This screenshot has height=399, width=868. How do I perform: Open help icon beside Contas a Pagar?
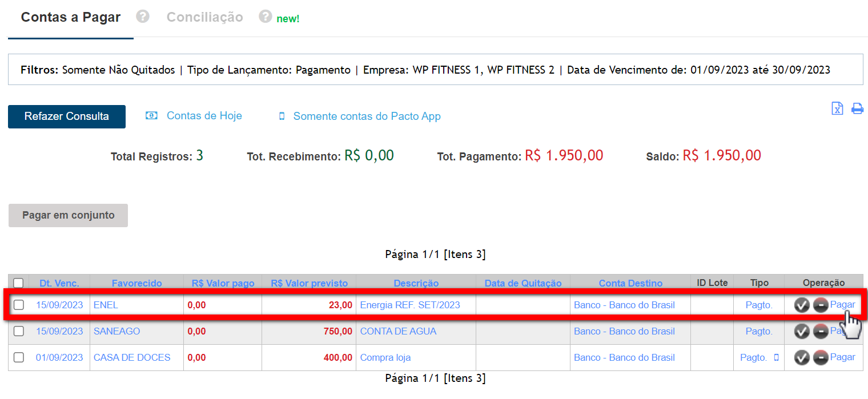[143, 17]
